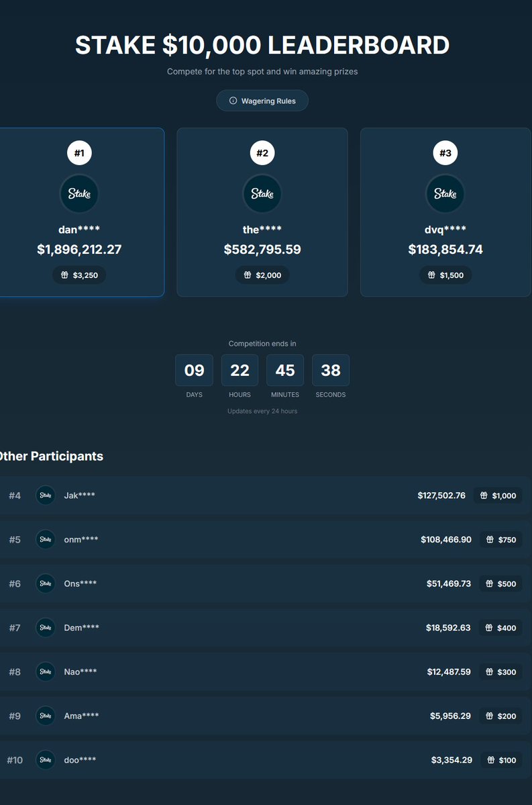
Task: Click the amount $18,592.63
Action: click(x=448, y=628)
